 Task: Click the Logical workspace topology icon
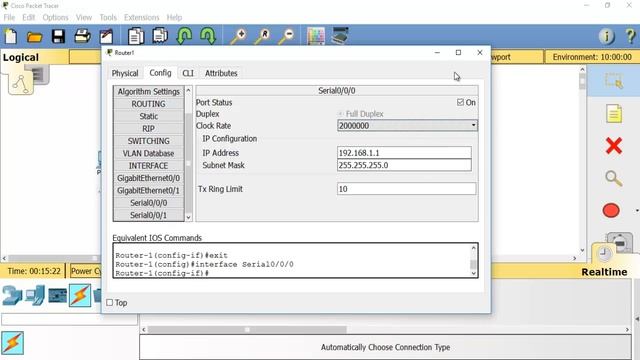click(21, 84)
